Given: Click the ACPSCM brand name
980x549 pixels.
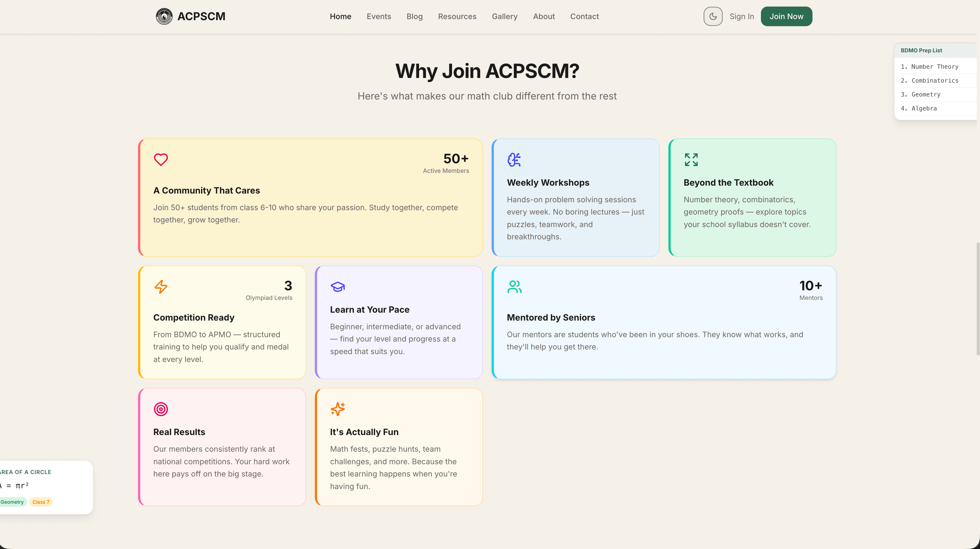Looking at the screenshot, I should coord(201,16).
